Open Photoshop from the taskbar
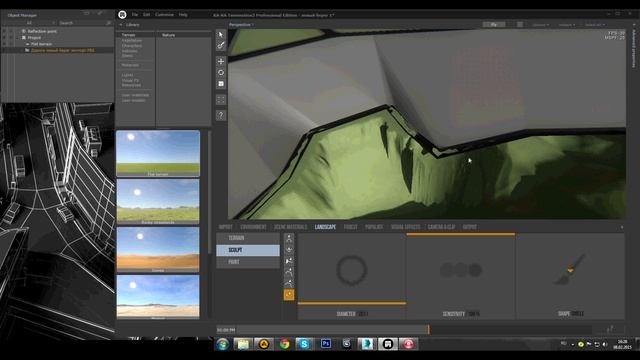640x360 pixels. tap(326, 344)
